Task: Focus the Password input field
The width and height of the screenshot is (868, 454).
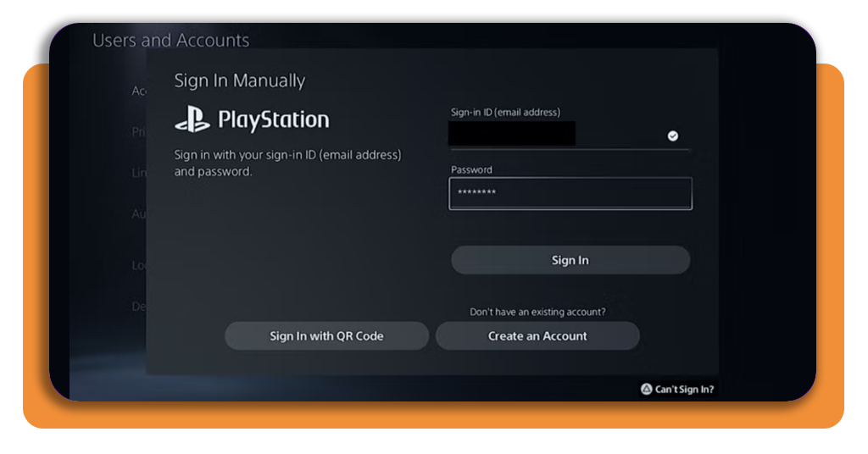Action: 570,194
